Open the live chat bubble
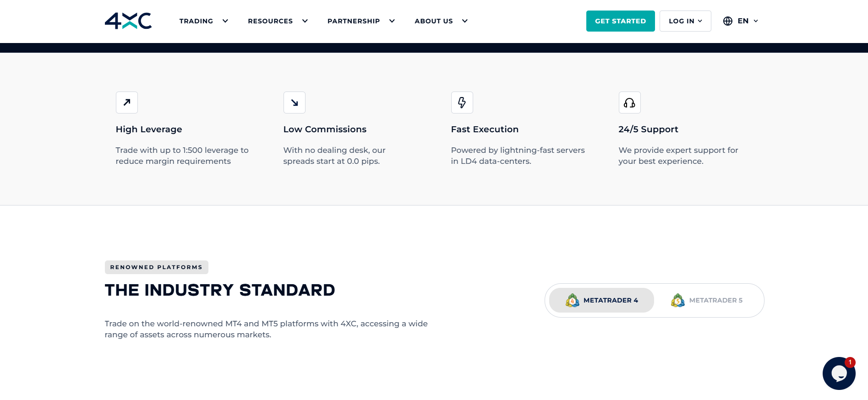 [x=838, y=374]
